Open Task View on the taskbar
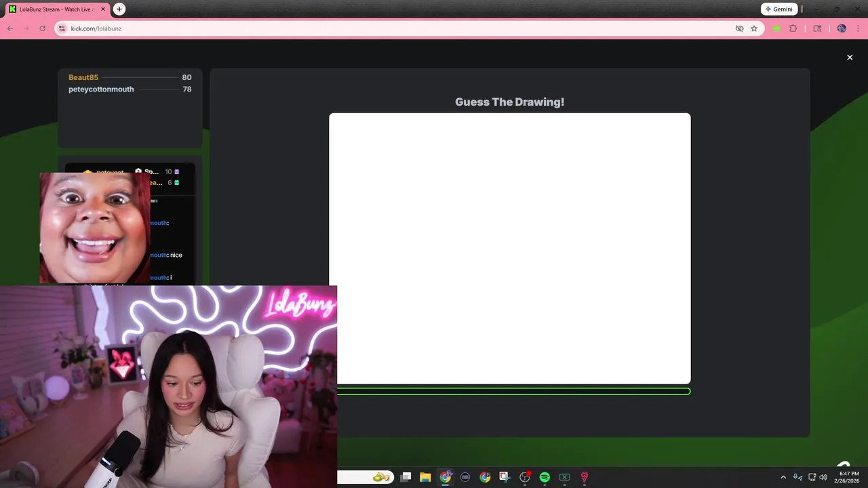868x488 pixels. click(406, 477)
